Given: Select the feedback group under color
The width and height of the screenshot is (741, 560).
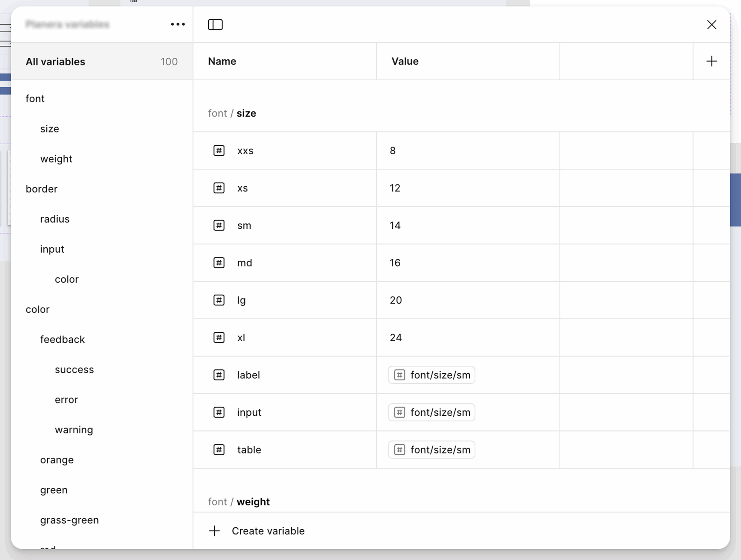Looking at the screenshot, I should (62, 339).
